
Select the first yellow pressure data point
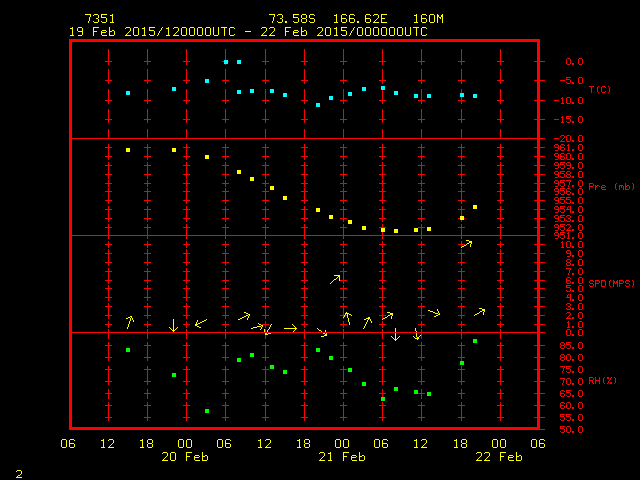[x=128, y=150]
